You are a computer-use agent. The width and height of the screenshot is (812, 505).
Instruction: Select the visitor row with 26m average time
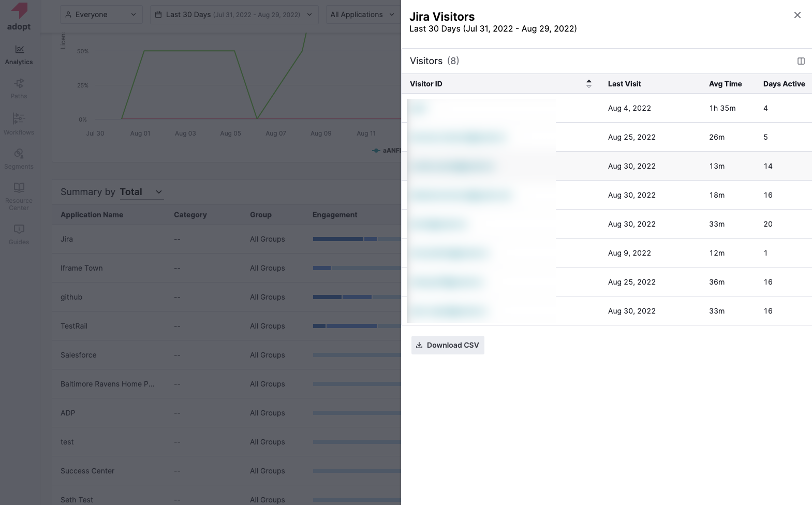click(x=607, y=137)
